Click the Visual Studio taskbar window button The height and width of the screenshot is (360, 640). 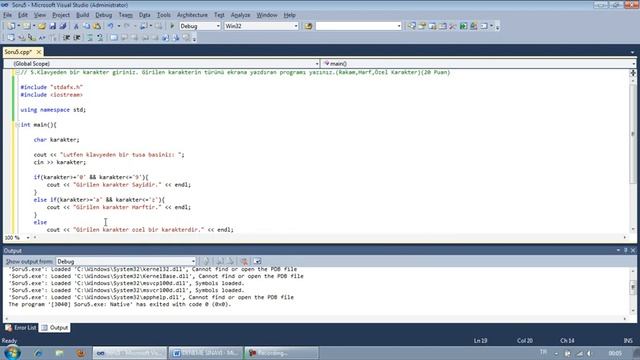[130, 353]
